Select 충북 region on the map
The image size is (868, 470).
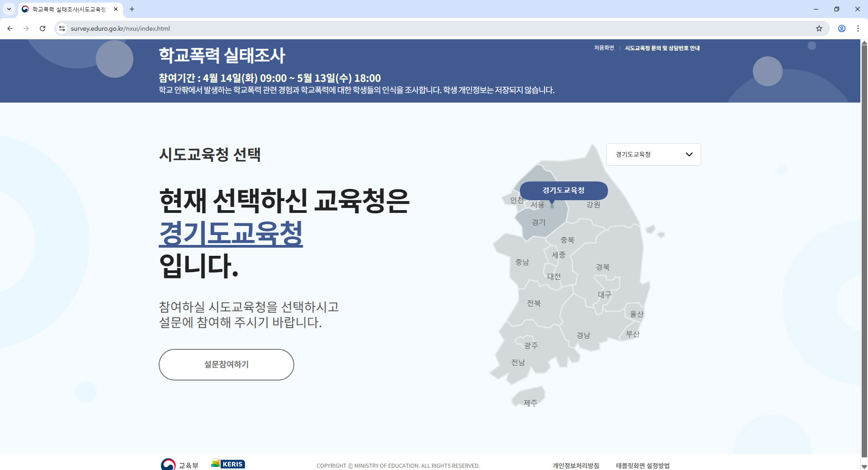click(x=567, y=240)
